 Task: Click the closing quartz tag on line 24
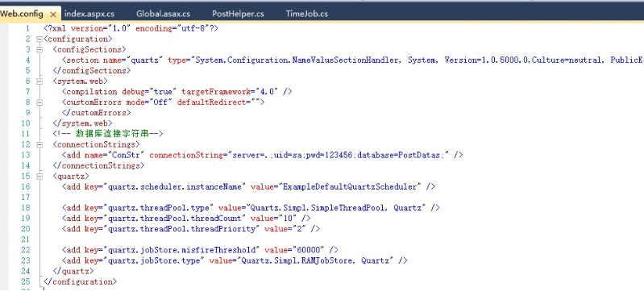(73, 271)
